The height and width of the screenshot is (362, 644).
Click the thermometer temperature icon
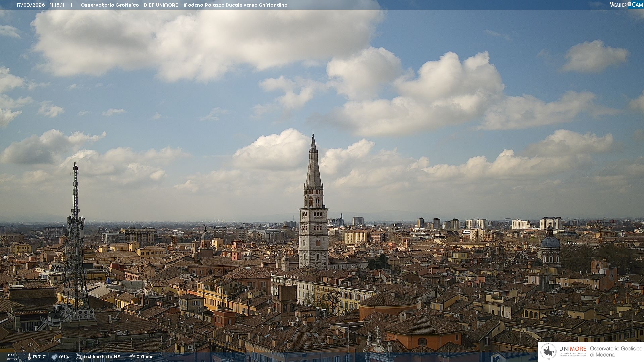(x=29, y=357)
